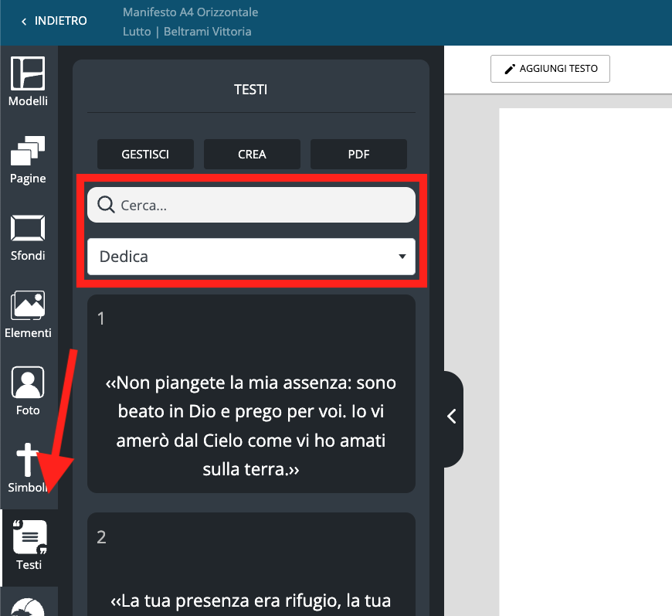Screen dimensions: 672x616
Task: Open the Dedica category dropdown
Action: click(x=251, y=257)
